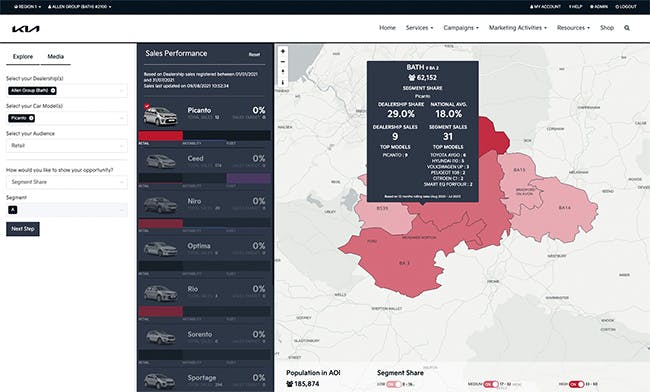Screen dimensions: 650x392
Task: Select the Ceed car thumbnail
Action: pos(160,161)
